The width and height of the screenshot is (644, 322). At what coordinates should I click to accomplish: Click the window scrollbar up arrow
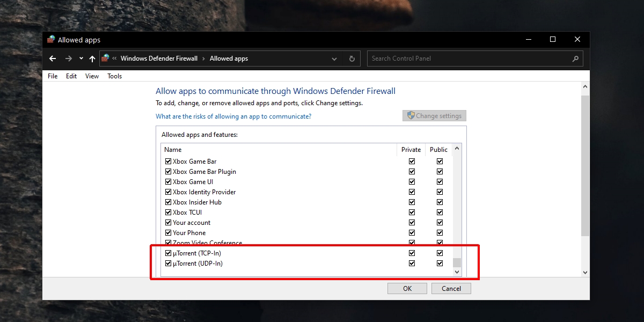click(x=586, y=85)
